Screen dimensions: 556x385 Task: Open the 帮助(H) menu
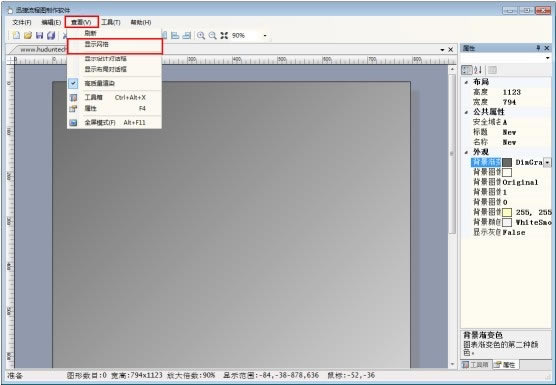click(x=141, y=22)
